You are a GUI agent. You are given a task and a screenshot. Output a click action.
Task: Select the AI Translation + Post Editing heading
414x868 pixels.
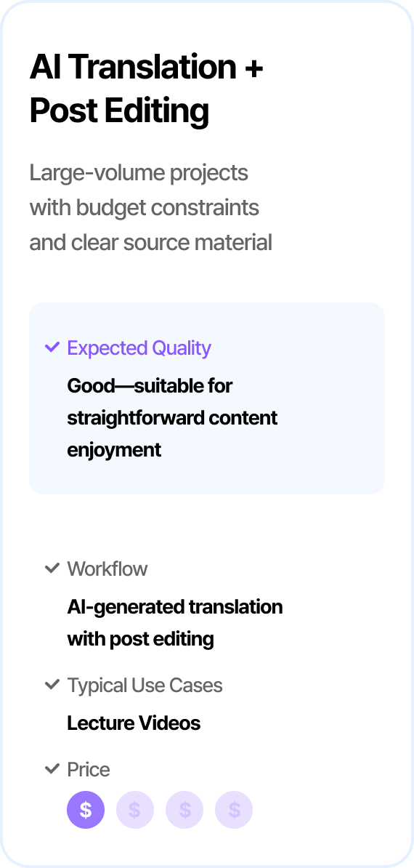coord(147,89)
